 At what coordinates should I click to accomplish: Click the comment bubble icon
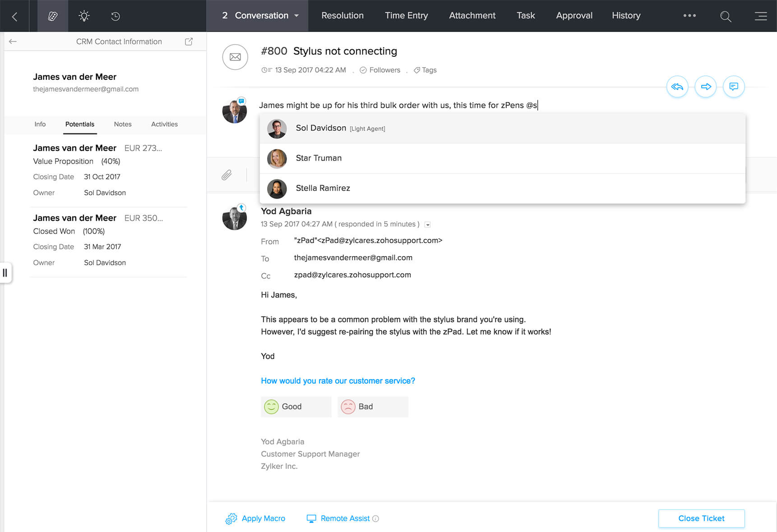coord(734,87)
